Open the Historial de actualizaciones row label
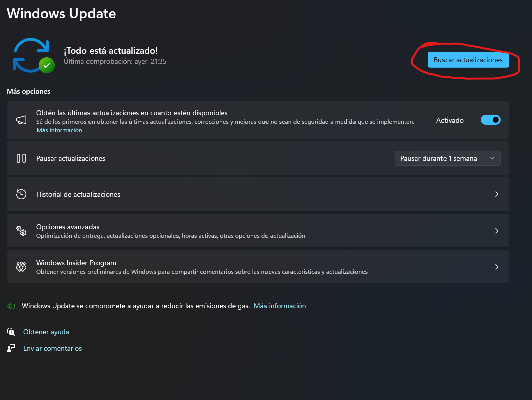 point(78,194)
